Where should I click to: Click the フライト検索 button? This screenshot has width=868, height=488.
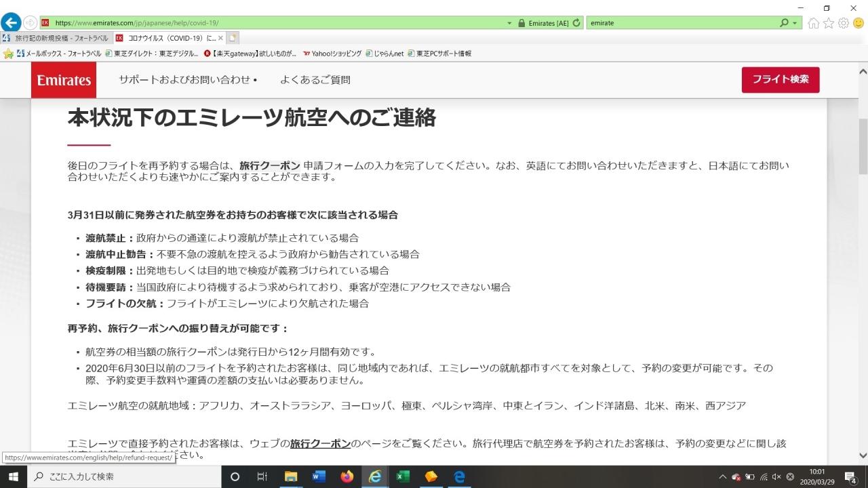781,80
